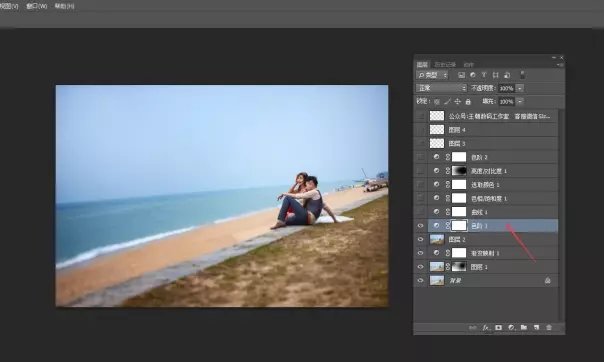Click the adjustment icon of 渐变映射 1 layer
Viewport: 605px width, 362px height.
point(436,253)
